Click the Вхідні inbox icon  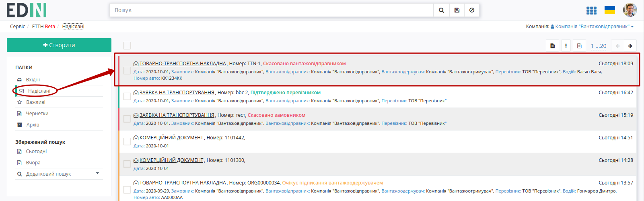click(x=19, y=80)
